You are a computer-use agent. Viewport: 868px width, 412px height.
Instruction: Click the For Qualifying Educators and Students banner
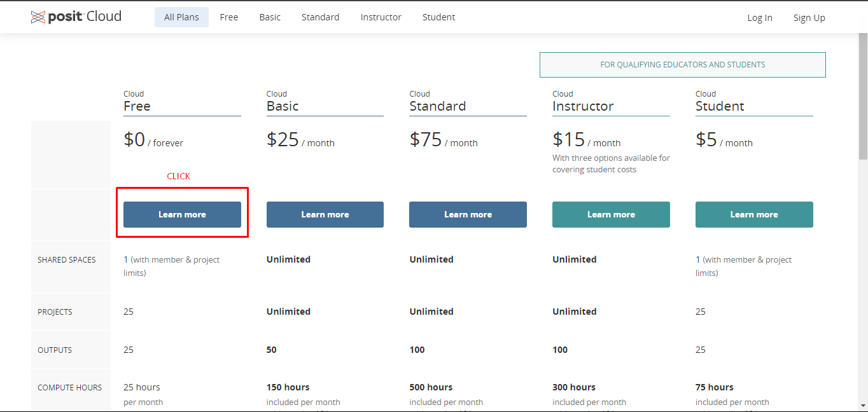[683, 65]
